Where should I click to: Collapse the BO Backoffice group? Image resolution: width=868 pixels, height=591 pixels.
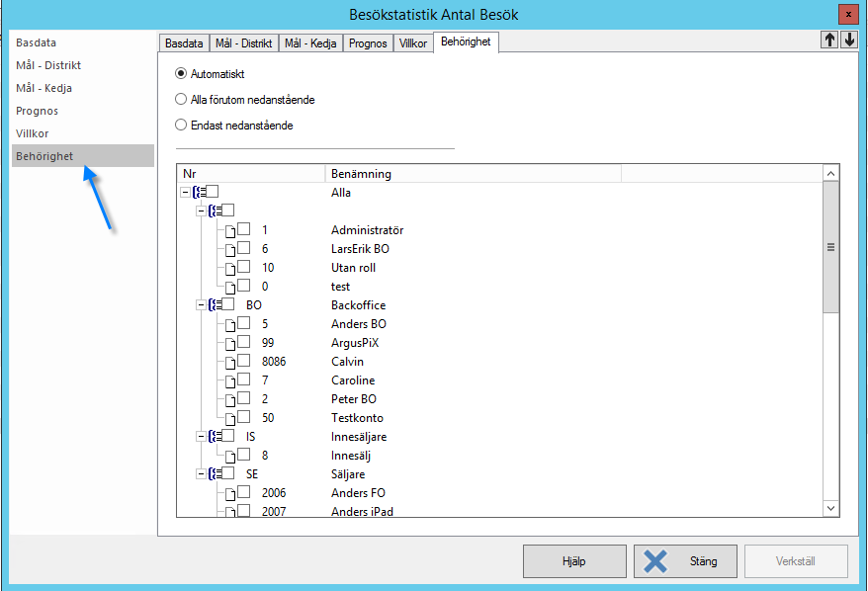click(x=201, y=305)
